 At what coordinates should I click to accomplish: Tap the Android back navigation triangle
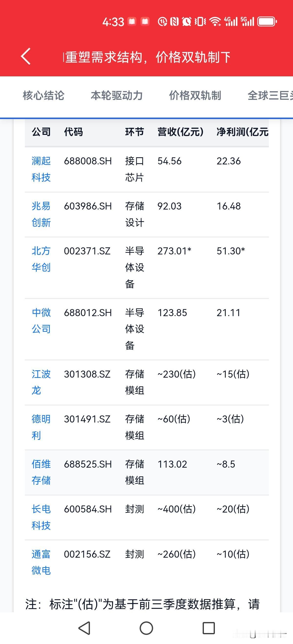pos(84,628)
